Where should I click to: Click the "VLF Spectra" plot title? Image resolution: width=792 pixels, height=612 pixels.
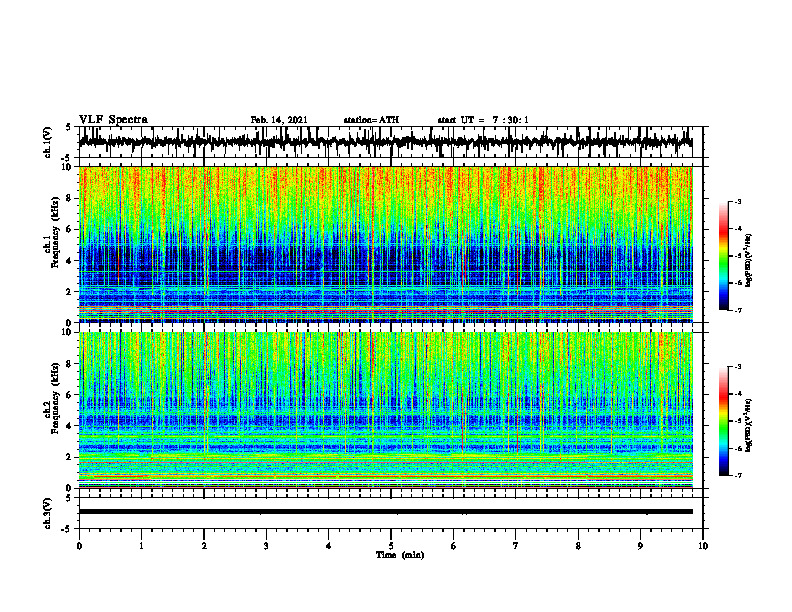point(113,120)
